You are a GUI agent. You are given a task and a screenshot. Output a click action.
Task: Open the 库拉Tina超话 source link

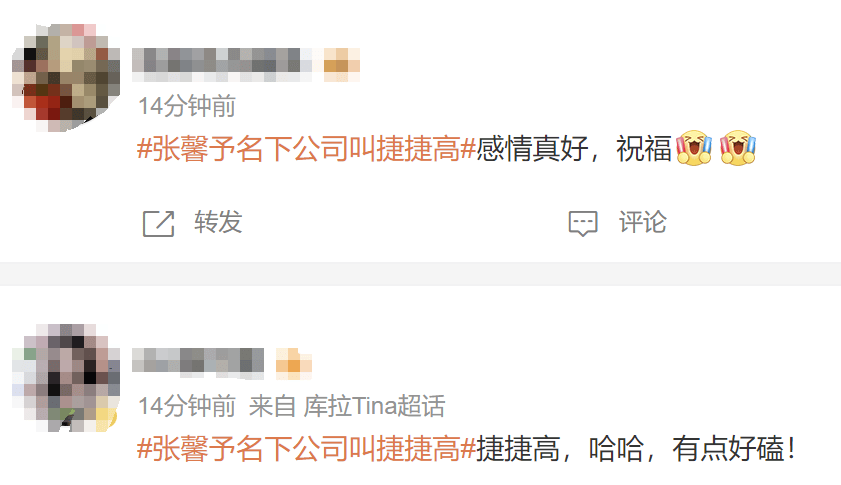click(x=374, y=406)
